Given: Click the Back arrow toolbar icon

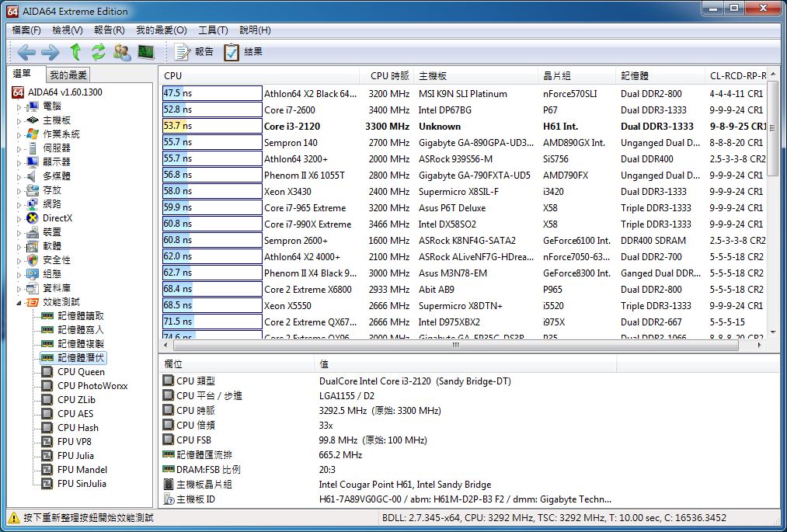Looking at the screenshot, I should [26, 52].
